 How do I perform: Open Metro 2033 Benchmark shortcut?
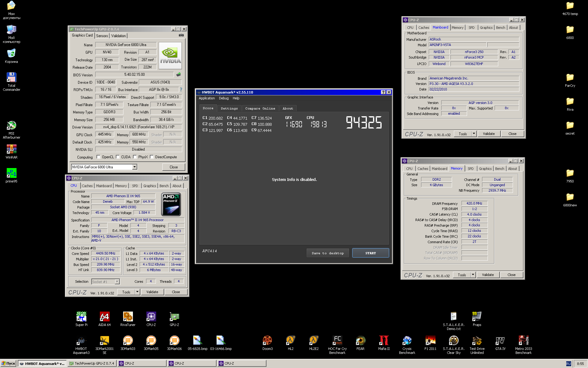pyautogui.click(x=523, y=345)
